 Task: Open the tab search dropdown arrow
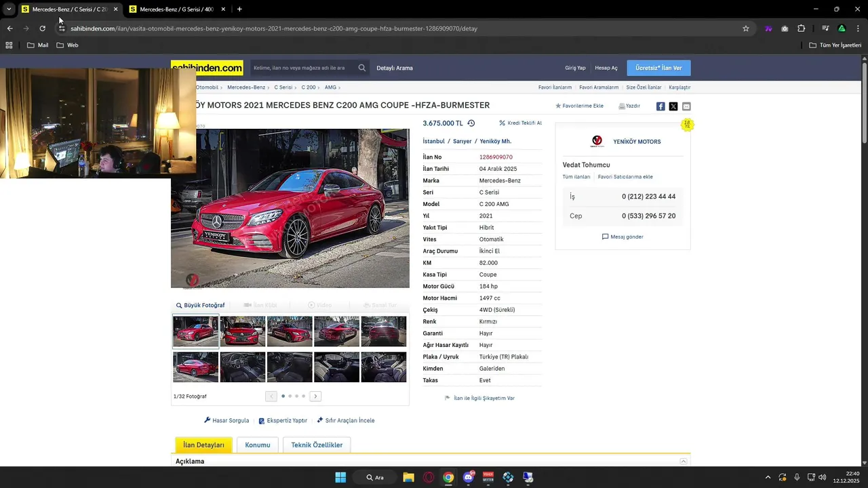(x=9, y=9)
